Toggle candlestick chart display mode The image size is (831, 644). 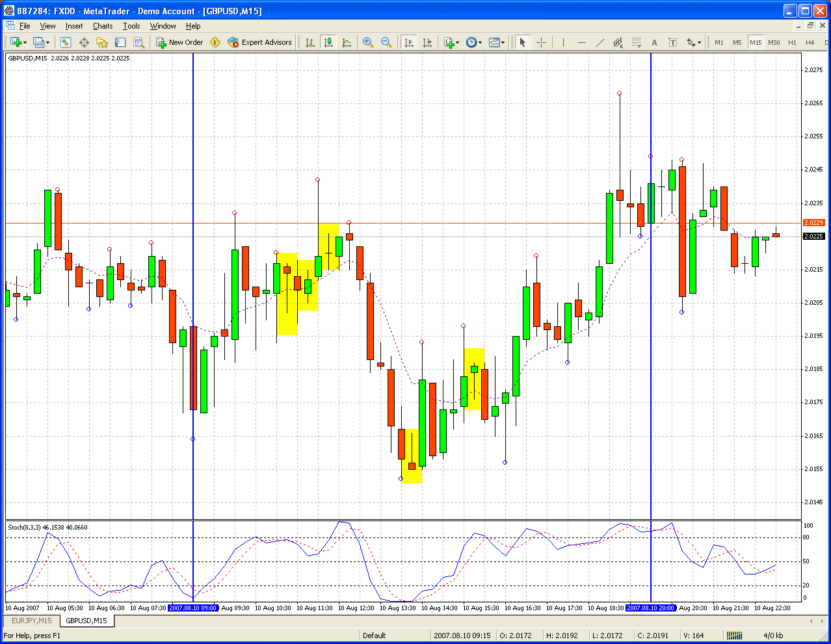click(328, 42)
